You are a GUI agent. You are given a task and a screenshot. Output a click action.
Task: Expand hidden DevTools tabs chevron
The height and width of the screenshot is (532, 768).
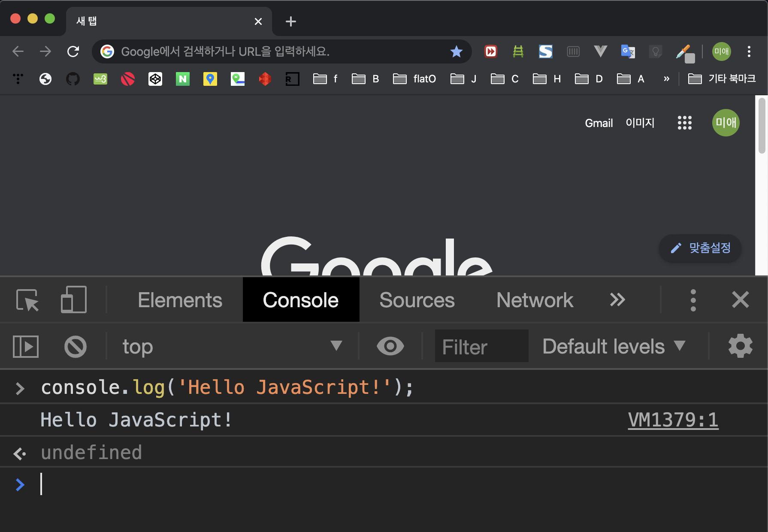coord(617,300)
